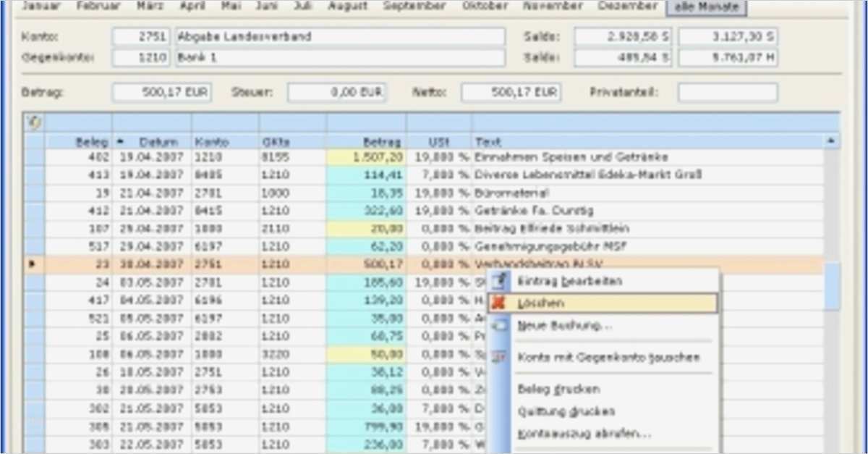This screenshot has width=868, height=454.
Task: Click the Neue Buchung icon in context menu
Action: click(x=498, y=327)
